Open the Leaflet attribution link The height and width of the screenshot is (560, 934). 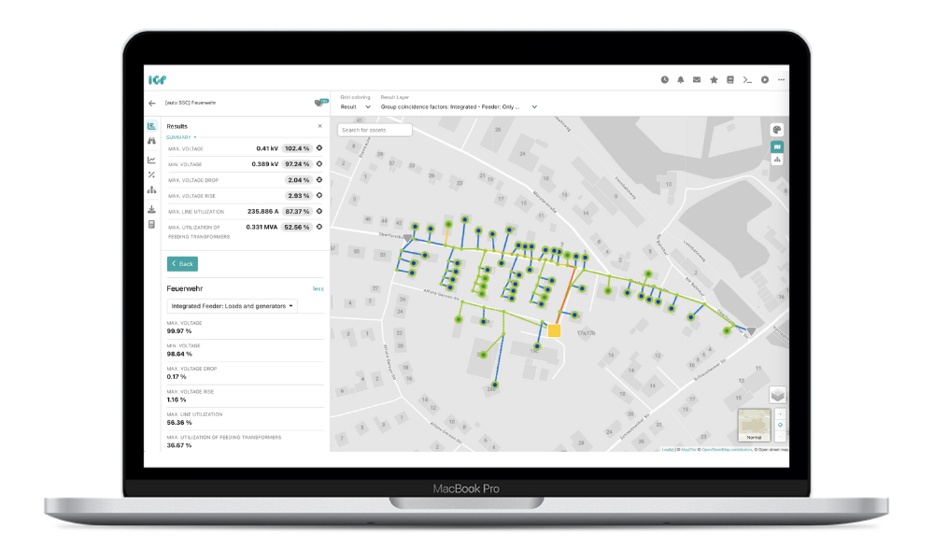[x=667, y=449]
